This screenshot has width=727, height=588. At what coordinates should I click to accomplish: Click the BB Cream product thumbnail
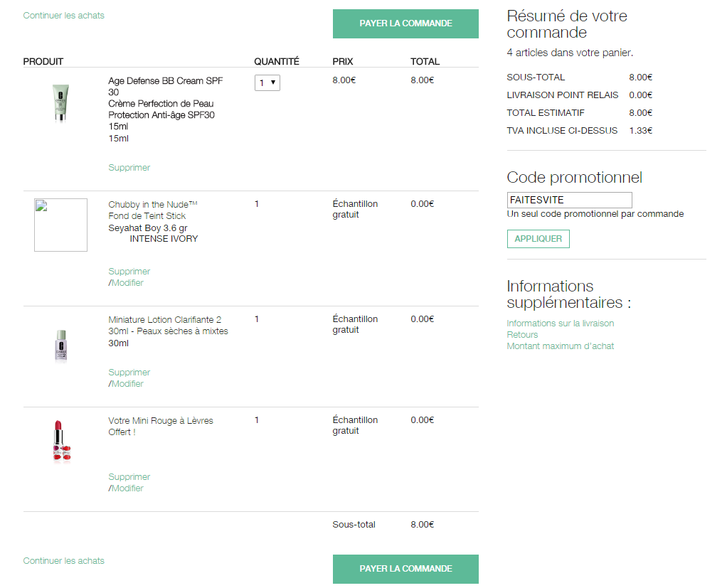point(60,103)
